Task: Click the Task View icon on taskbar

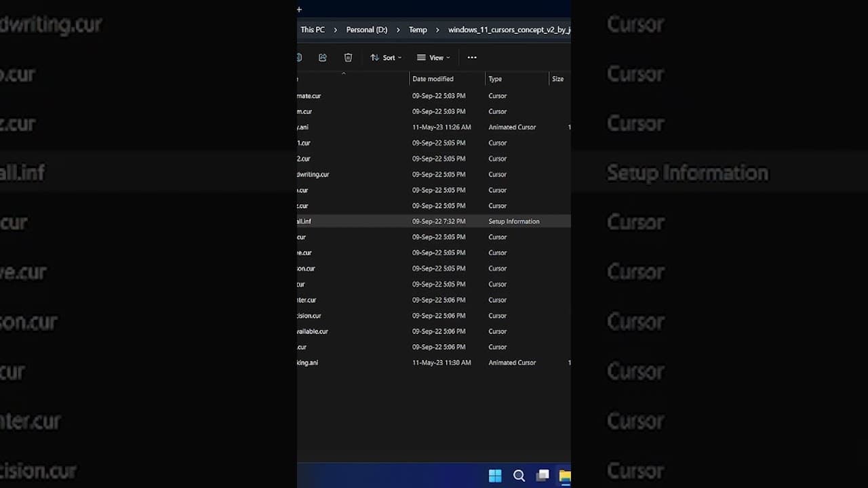Action: [542, 476]
